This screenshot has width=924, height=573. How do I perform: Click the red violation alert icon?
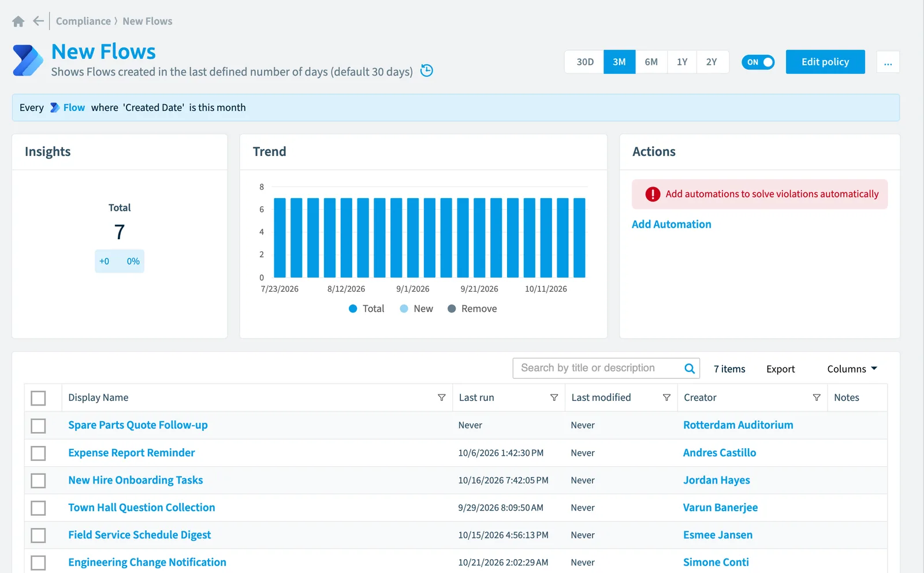pyautogui.click(x=653, y=194)
